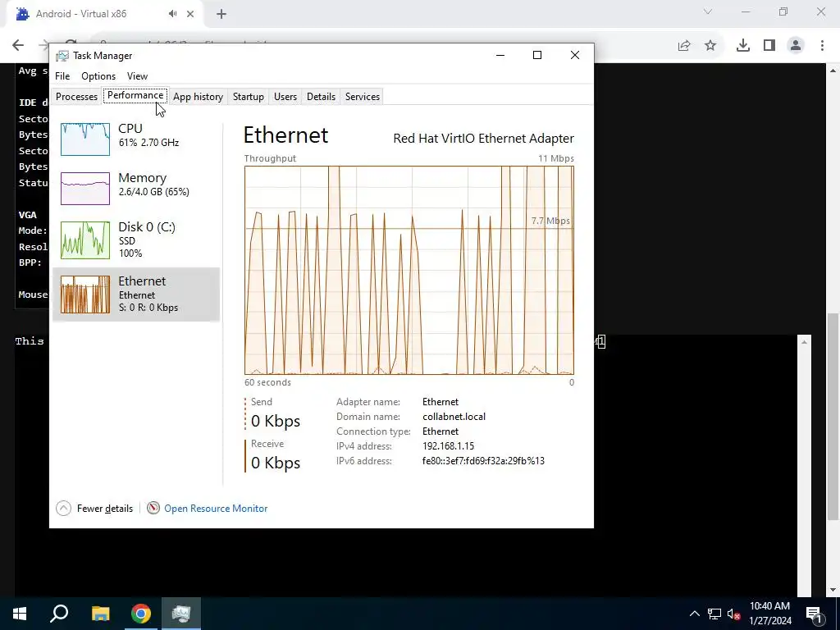This screenshot has height=630, width=840.
Task: Click the Send 0 Kbps value
Action: pos(276,421)
